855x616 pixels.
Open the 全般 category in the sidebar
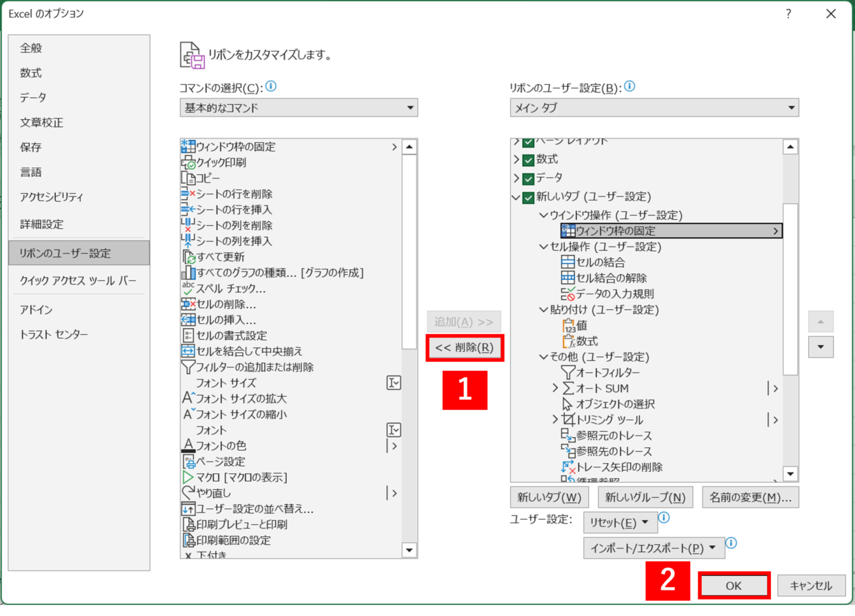[79, 48]
